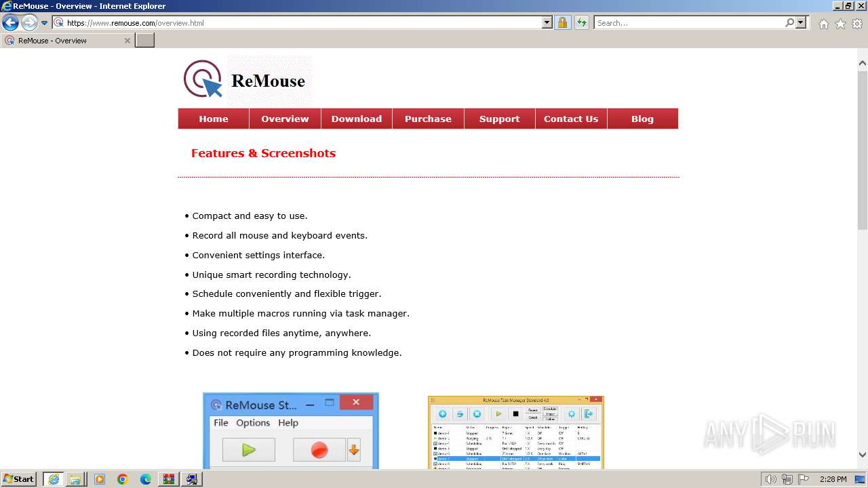Click the Features & Screenshots heading
This screenshot has height=488, width=868.
(263, 153)
